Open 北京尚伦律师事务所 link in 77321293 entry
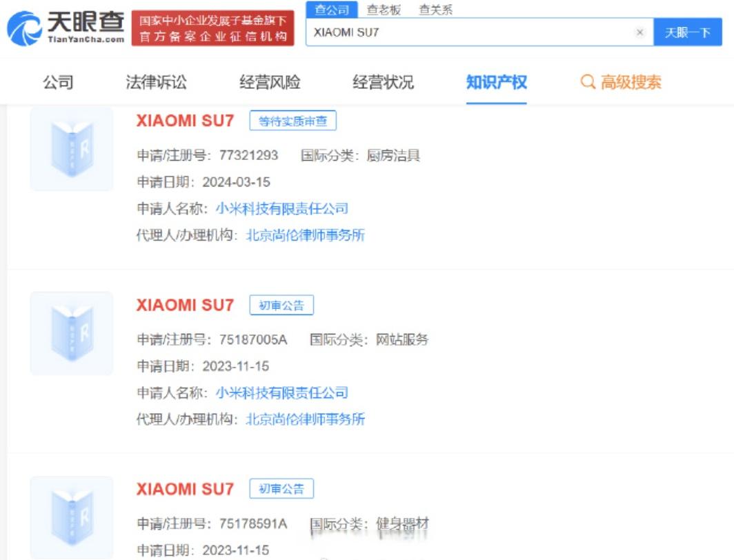734x560 pixels. tap(305, 235)
